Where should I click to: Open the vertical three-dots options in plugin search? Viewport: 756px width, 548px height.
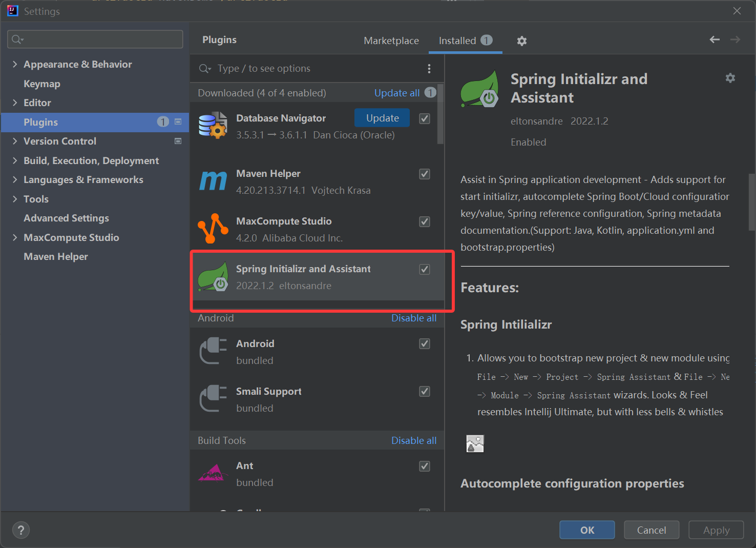[x=429, y=69]
